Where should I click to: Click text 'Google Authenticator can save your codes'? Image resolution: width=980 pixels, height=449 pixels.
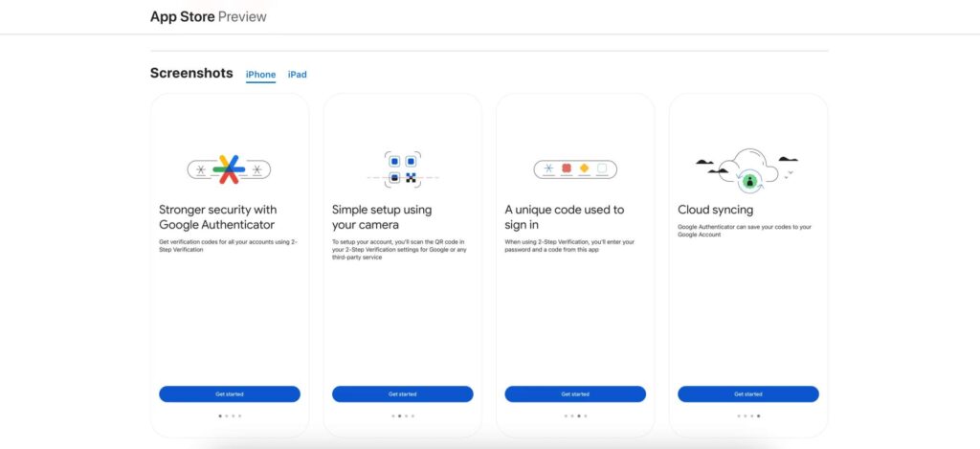tap(745, 231)
